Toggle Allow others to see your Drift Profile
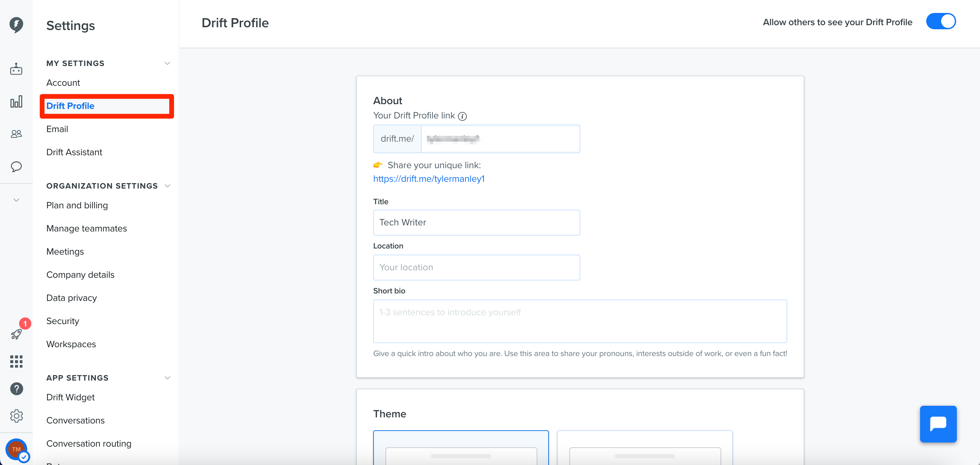 point(941,21)
